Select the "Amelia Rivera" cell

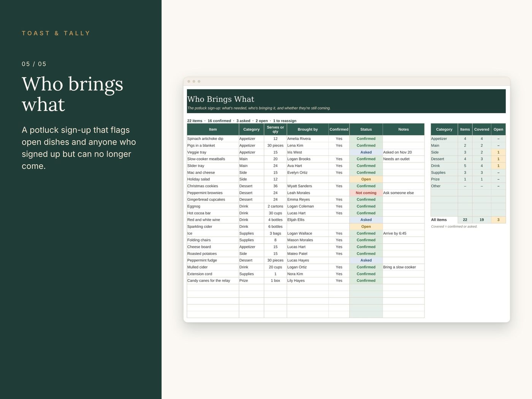(x=308, y=139)
